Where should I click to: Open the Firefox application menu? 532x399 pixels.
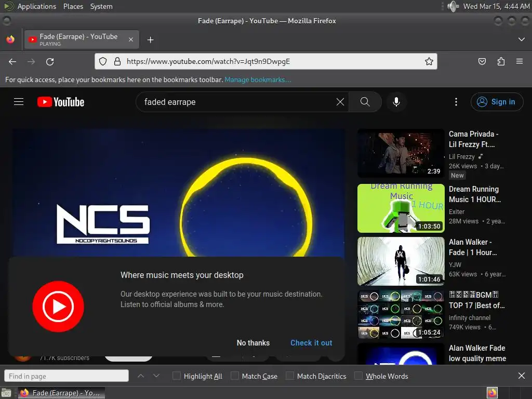coord(520,61)
